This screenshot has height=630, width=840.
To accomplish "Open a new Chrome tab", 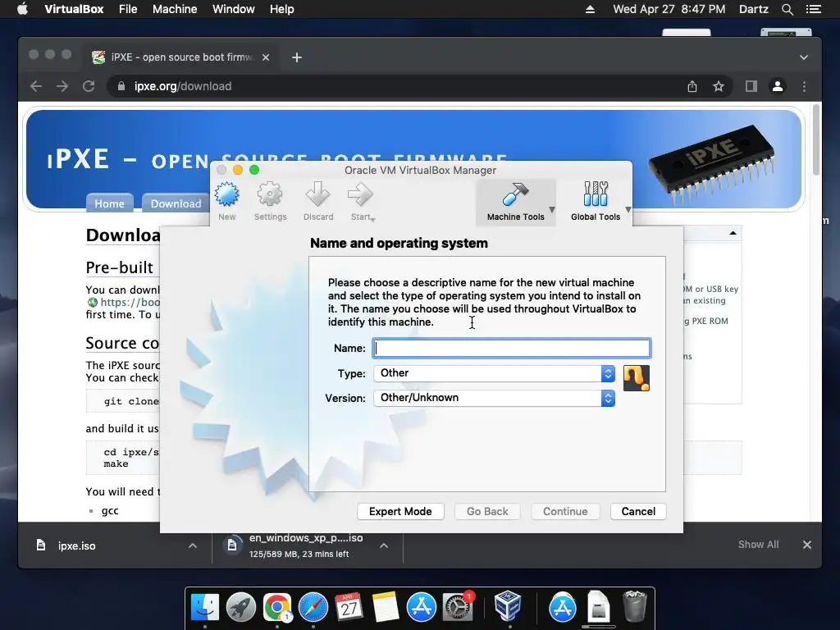I will pyautogui.click(x=297, y=57).
